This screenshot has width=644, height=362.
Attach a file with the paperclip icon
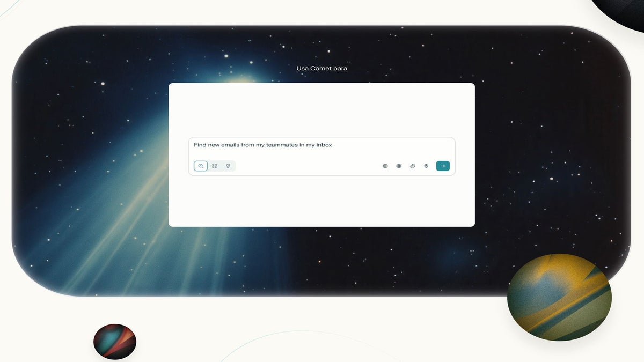pos(412,166)
